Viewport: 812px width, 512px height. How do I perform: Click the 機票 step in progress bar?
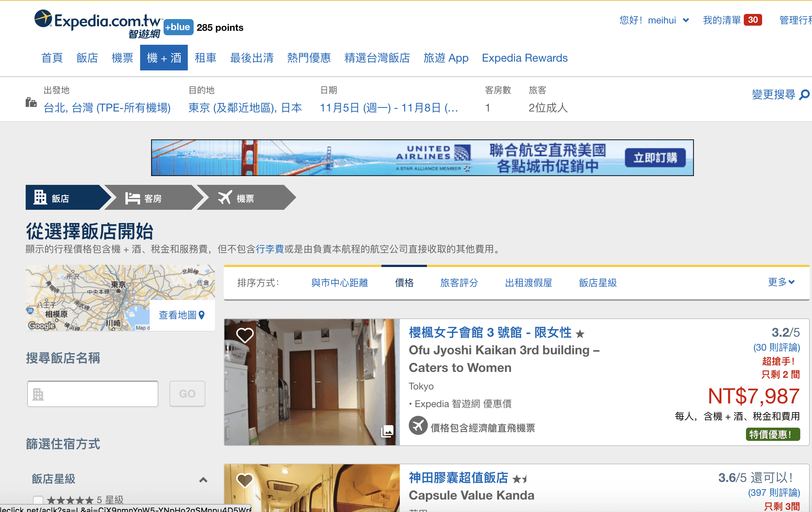pyautogui.click(x=246, y=197)
